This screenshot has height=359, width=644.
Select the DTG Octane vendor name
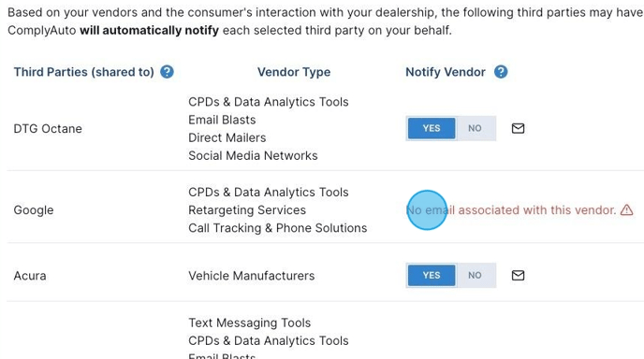tap(48, 129)
